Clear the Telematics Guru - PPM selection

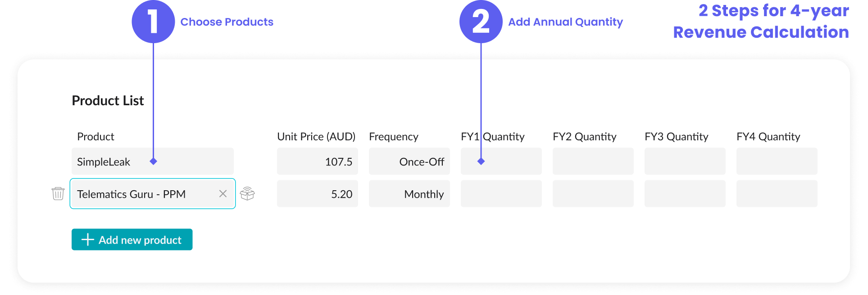point(223,194)
